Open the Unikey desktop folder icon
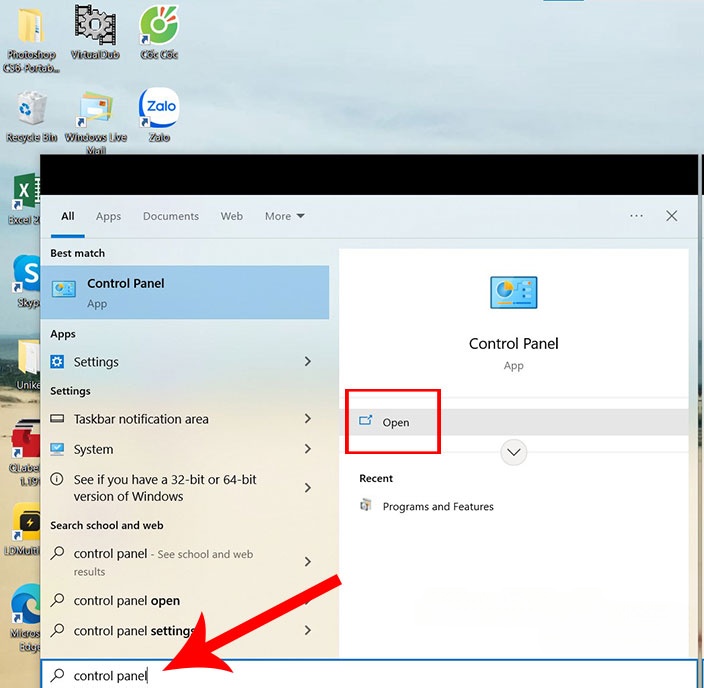Screen dimensions: 704x688 28,364
